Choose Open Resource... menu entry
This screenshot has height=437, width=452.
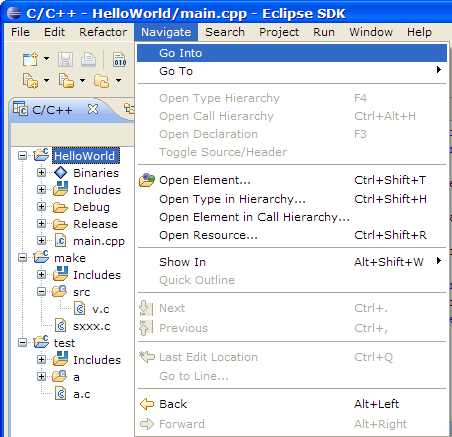(x=292, y=235)
